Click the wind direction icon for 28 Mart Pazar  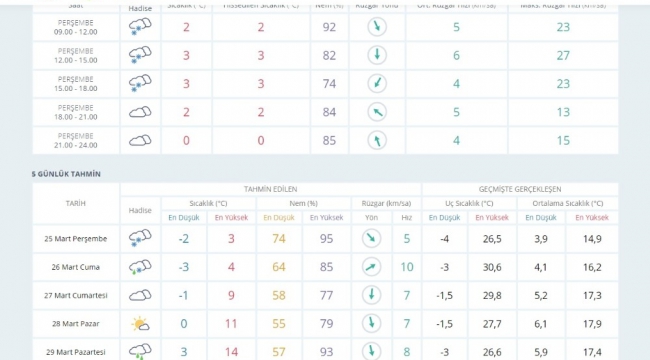[371, 324]
